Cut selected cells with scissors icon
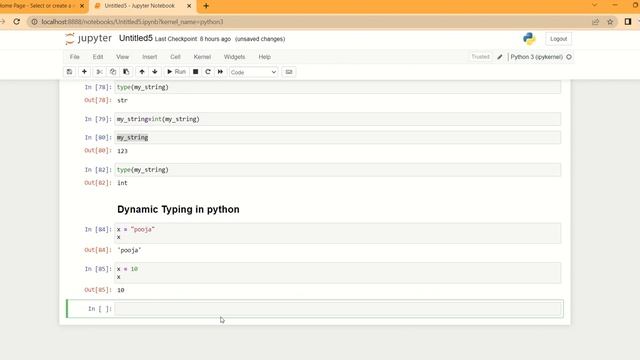 click(99, 72)
